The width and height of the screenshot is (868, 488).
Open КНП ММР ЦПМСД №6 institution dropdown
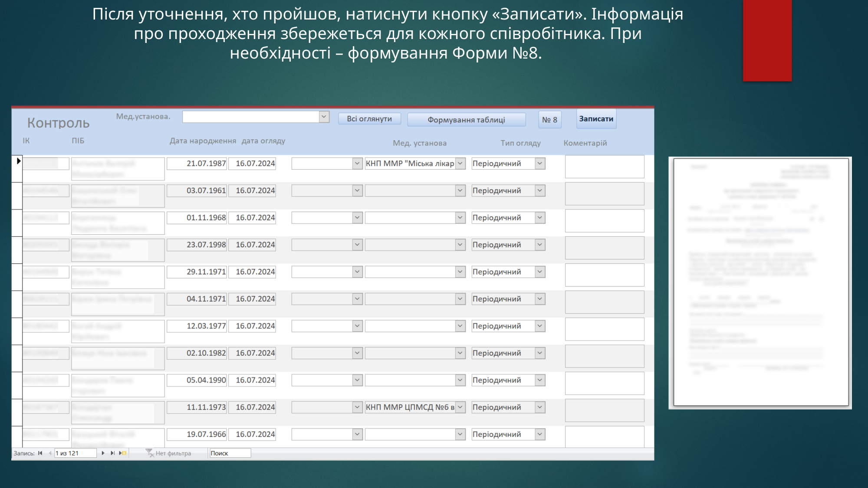[460, 407]
